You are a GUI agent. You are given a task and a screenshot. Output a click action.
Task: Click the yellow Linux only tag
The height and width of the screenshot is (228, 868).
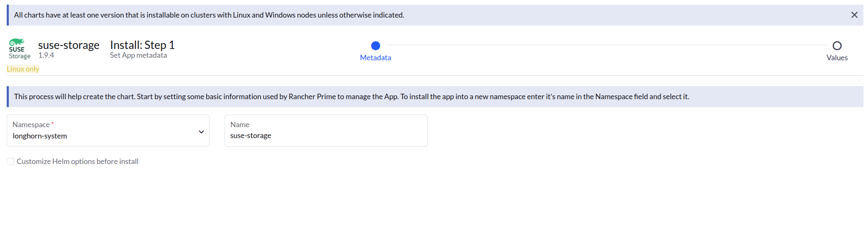tap(23, 69)
